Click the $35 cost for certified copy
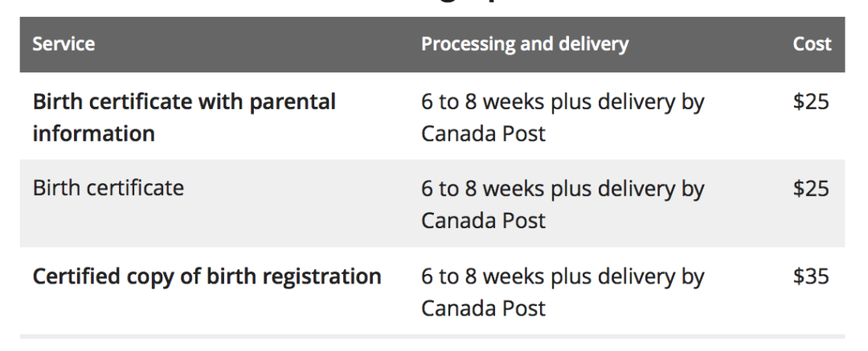The height and width of the screenshot is (351, 868). point(811,276)
